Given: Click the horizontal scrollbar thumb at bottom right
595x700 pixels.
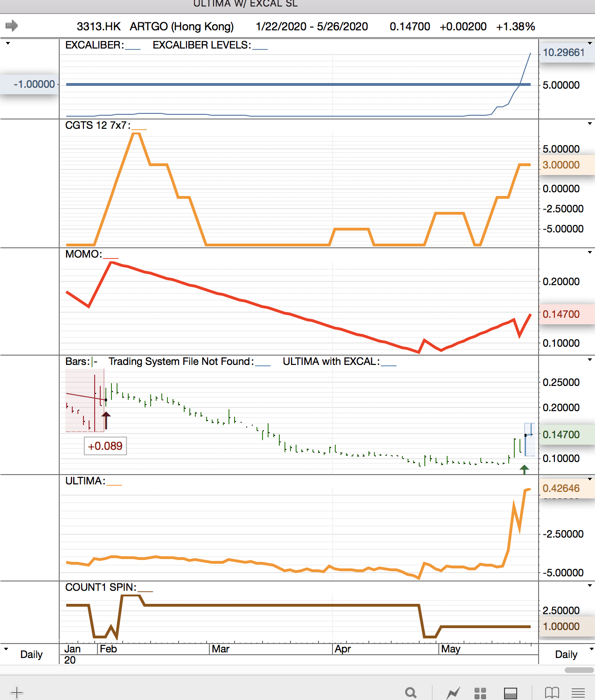Looking at the screenshot, I should [579, 670].
